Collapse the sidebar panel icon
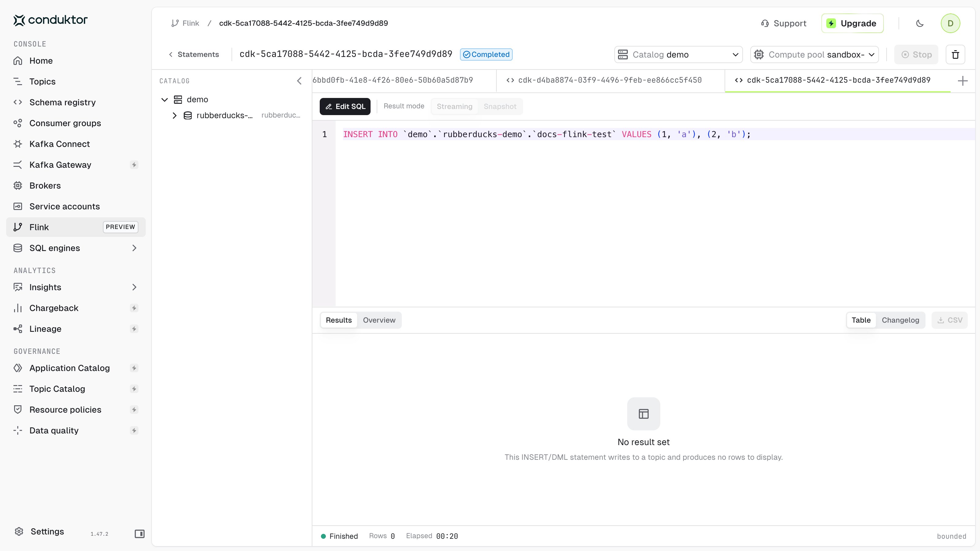The height and width of the screenshot is (551, 980). [x=140, y=534]
